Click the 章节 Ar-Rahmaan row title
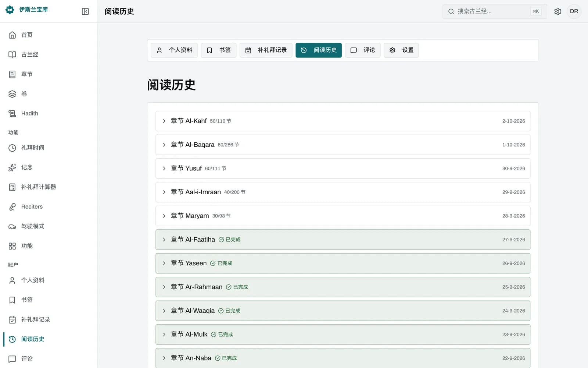The width and height of the screenshot is (588, 368). click(x=197, y=287)
